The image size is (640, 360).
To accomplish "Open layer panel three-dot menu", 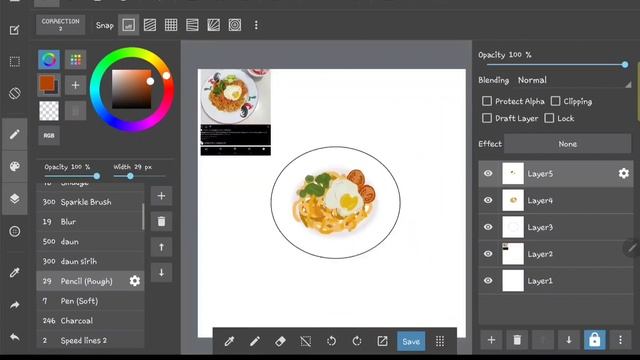I will coord(620,340).
